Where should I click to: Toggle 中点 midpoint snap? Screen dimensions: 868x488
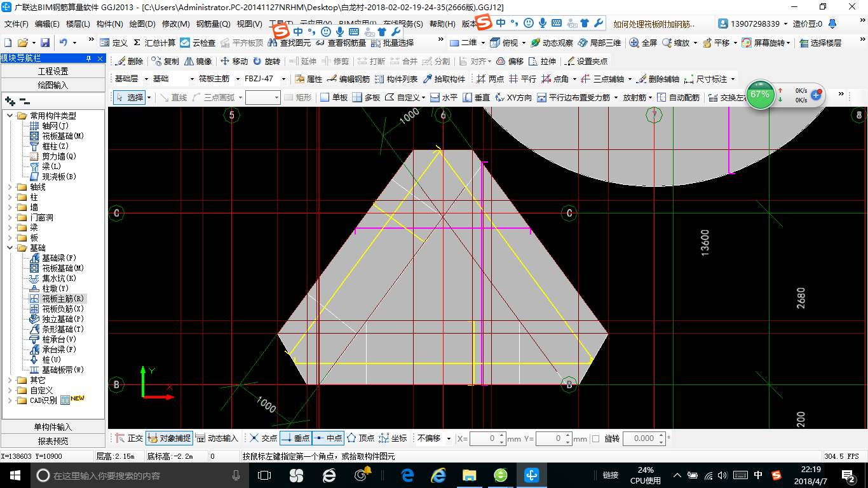328,438
